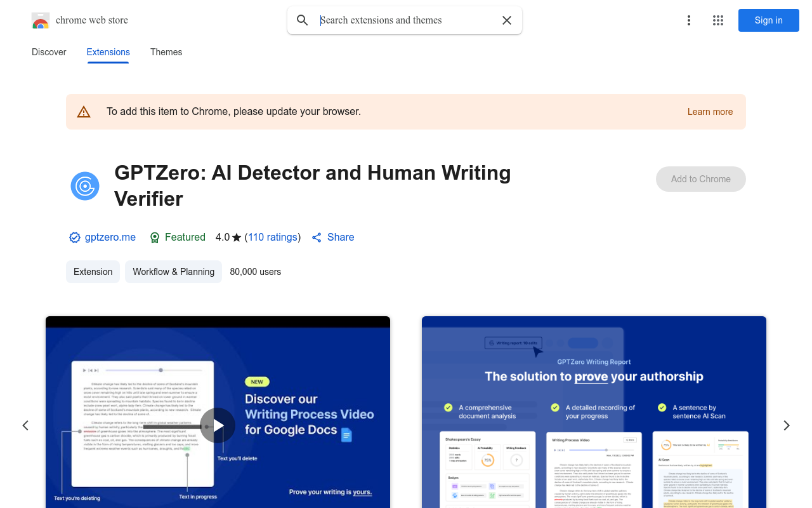Click the GPTZero extension logo

point(85,186)
